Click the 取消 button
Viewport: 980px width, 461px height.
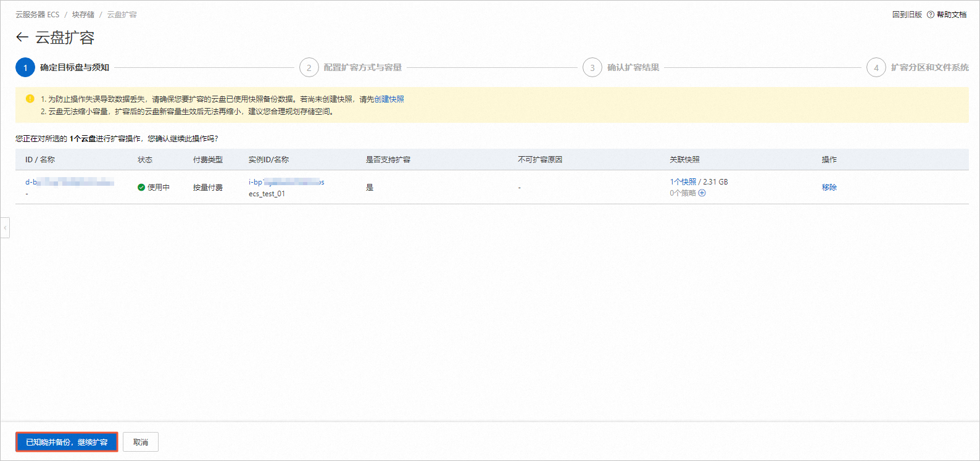pyautogui.click(x=141, y=442)
